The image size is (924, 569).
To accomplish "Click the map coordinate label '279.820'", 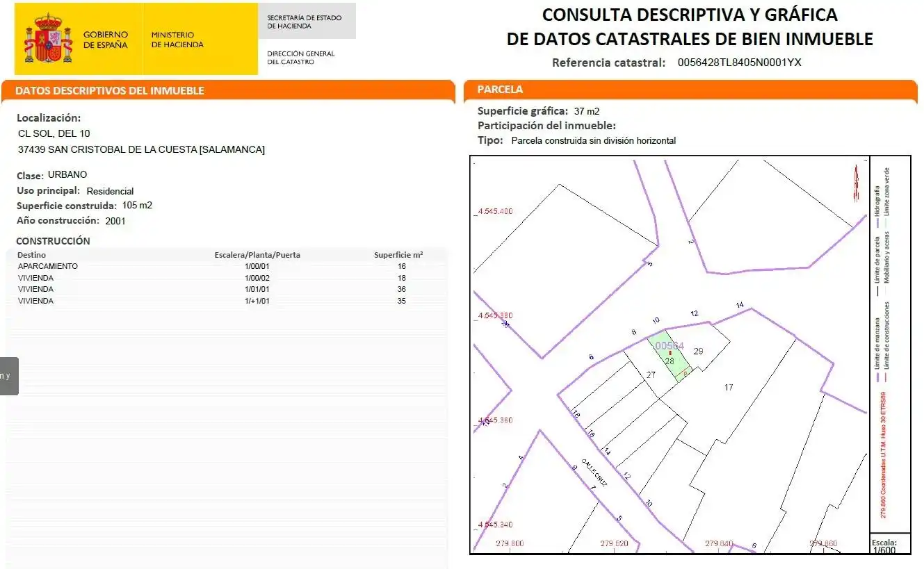I will [x=613, y=543].
